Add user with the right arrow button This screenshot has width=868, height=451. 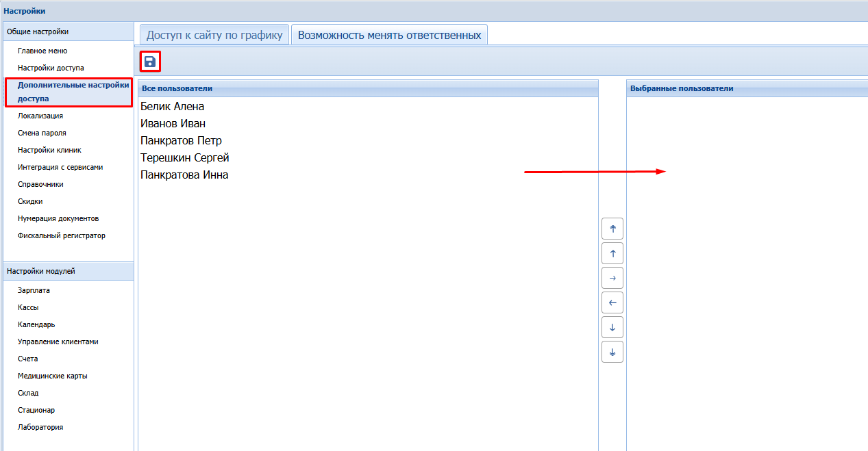612,278
